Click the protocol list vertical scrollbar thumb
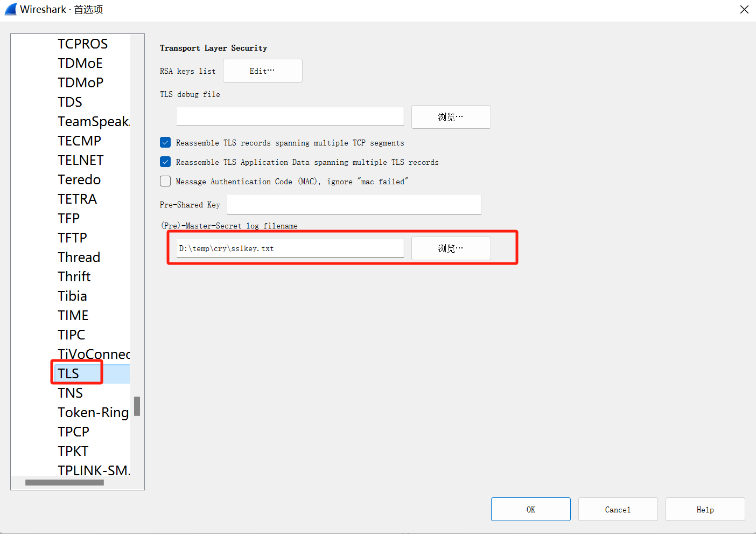The height and width of the screenshot is (534, 756). pyautogui.click(x=137, y=406)
